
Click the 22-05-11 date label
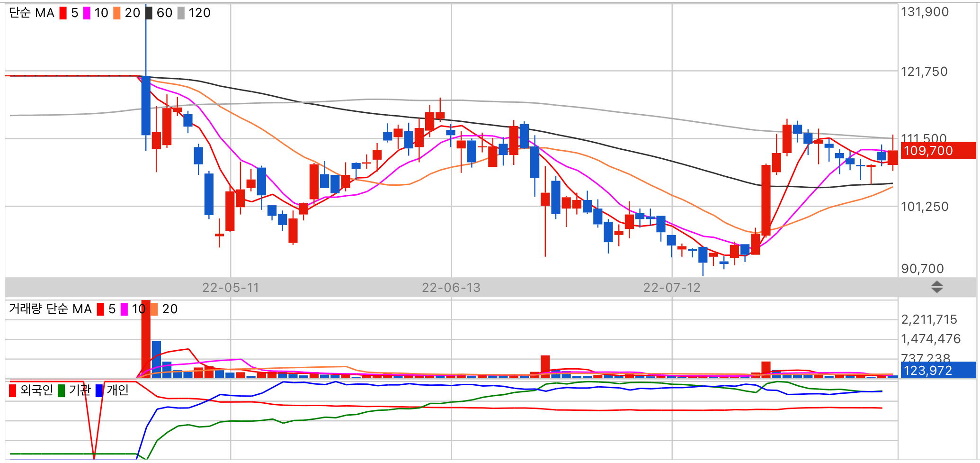click(x=231, y=288)
